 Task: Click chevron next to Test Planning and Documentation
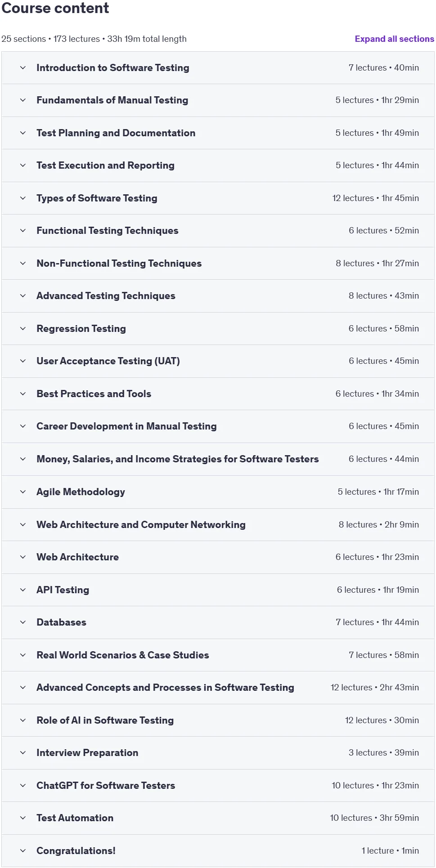pyautogui.click(x=23, y=133)
